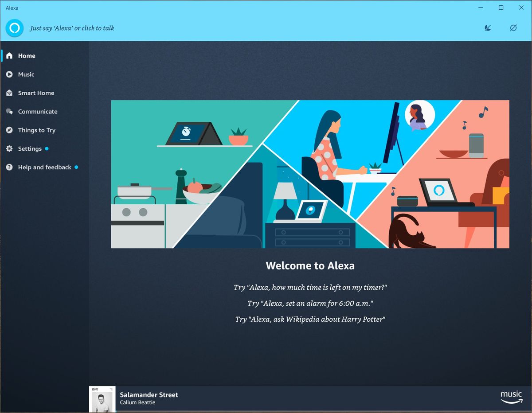This screenshot has width=532, height=413.
Task: Close the Alexa window
Action: click(x=521, y=8)
